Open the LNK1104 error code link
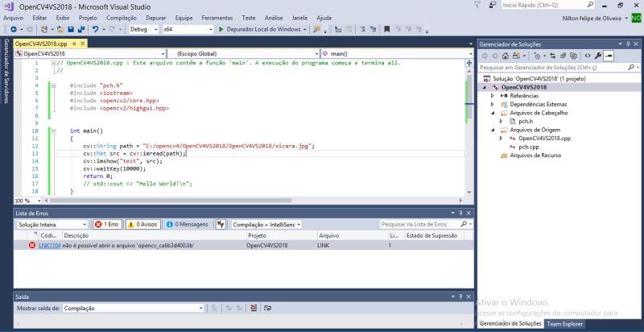 50,245
